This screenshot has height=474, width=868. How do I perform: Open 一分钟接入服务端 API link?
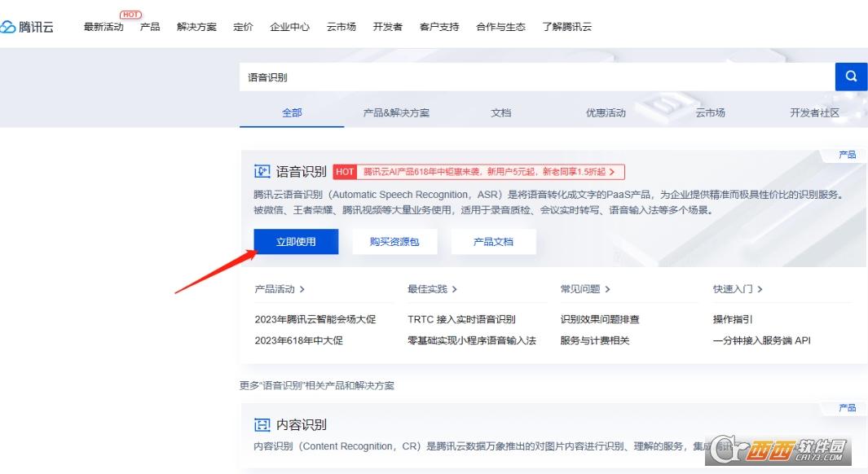(x=762, y=340)
